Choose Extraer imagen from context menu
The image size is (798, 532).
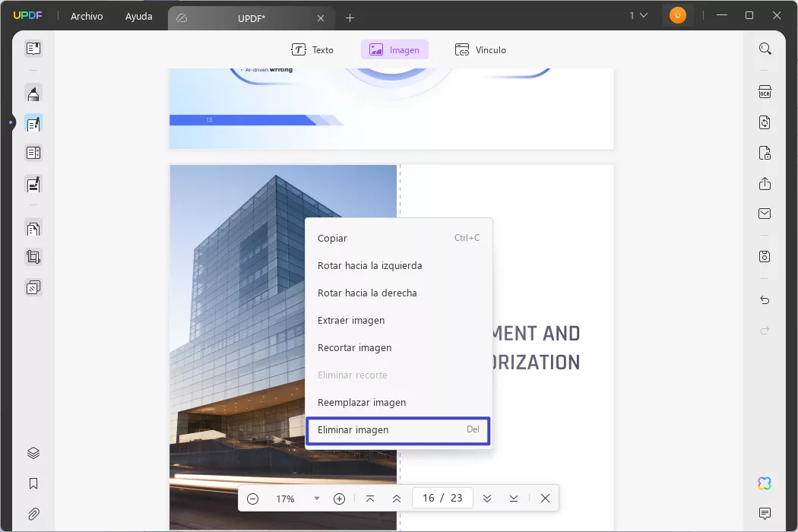398,320
